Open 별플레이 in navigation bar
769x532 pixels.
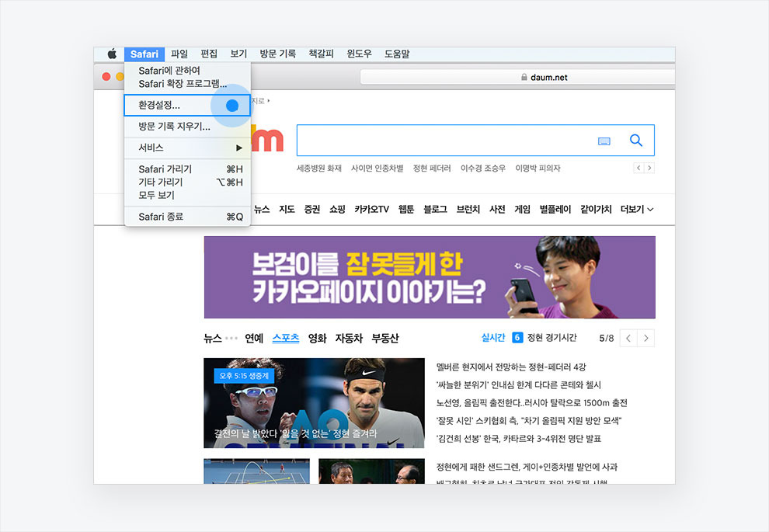pyautogui.click(x=555, y=210)
